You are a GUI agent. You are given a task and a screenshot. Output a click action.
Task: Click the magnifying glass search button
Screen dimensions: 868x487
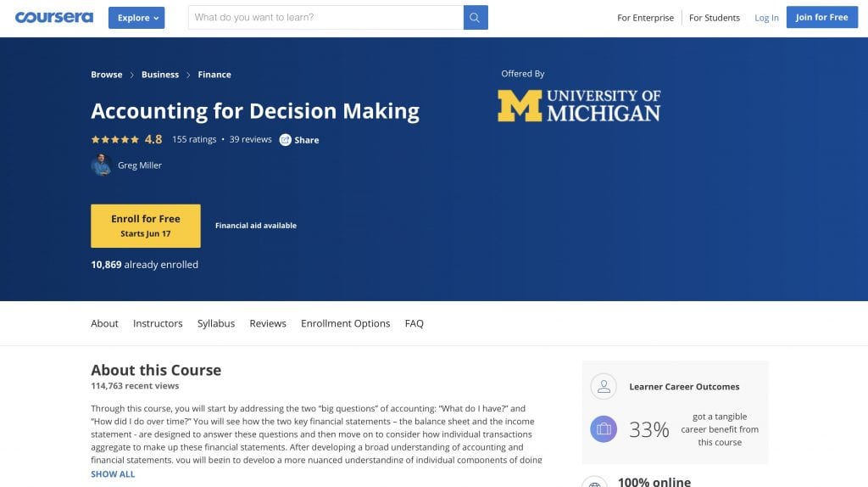tap(476, 17)
